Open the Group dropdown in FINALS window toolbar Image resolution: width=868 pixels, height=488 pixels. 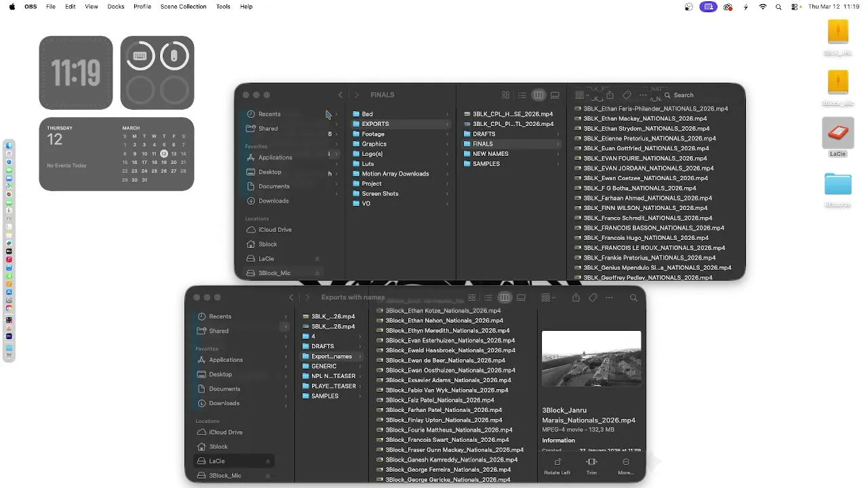pyautogui.click(x=582, y=95)
